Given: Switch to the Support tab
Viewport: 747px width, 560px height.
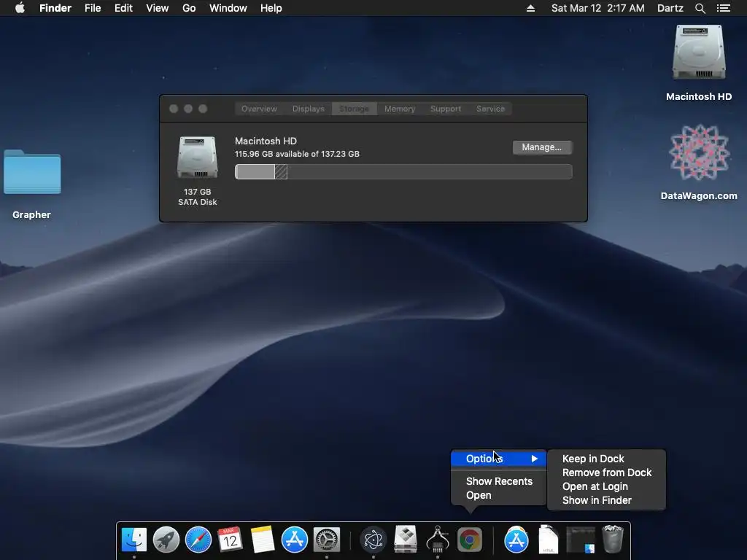Looking at the screenshot, I should pos(446,109).
